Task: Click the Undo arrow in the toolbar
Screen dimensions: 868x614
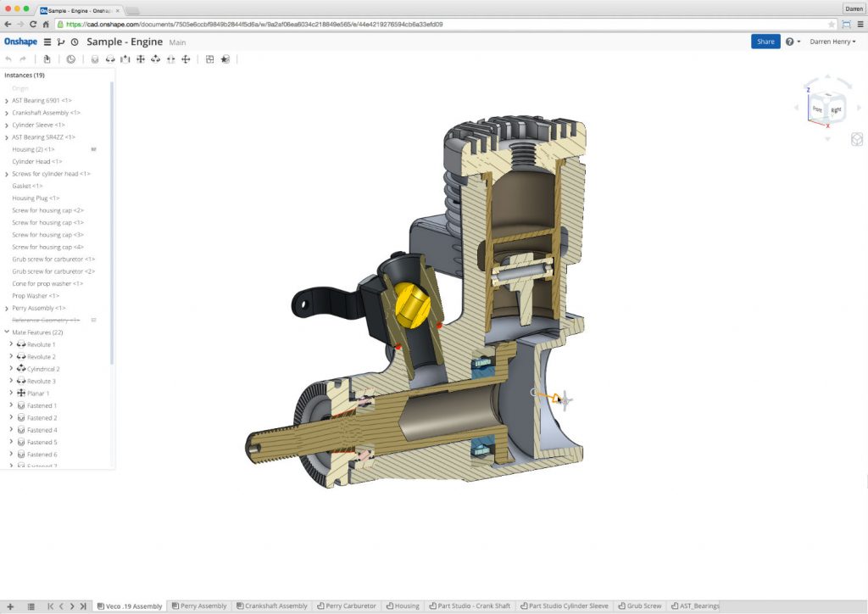Action: [x=8, y=59]
